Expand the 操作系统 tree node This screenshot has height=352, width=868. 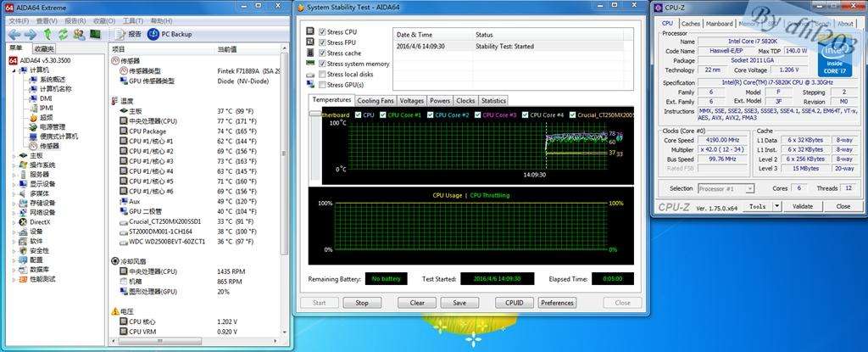click(14, 165)
